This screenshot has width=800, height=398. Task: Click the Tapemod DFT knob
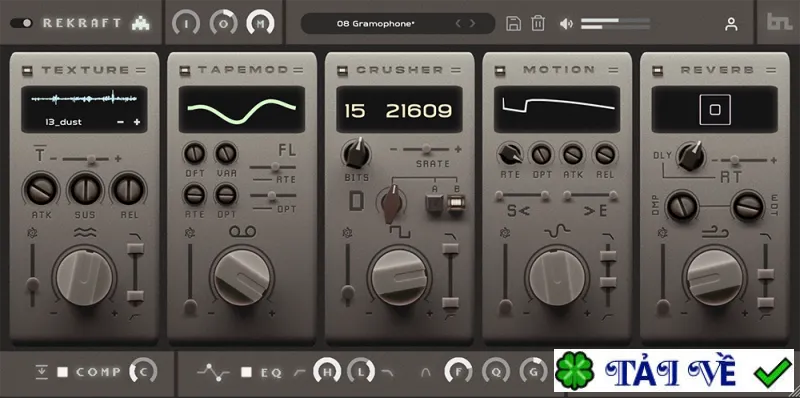(194, 153)
